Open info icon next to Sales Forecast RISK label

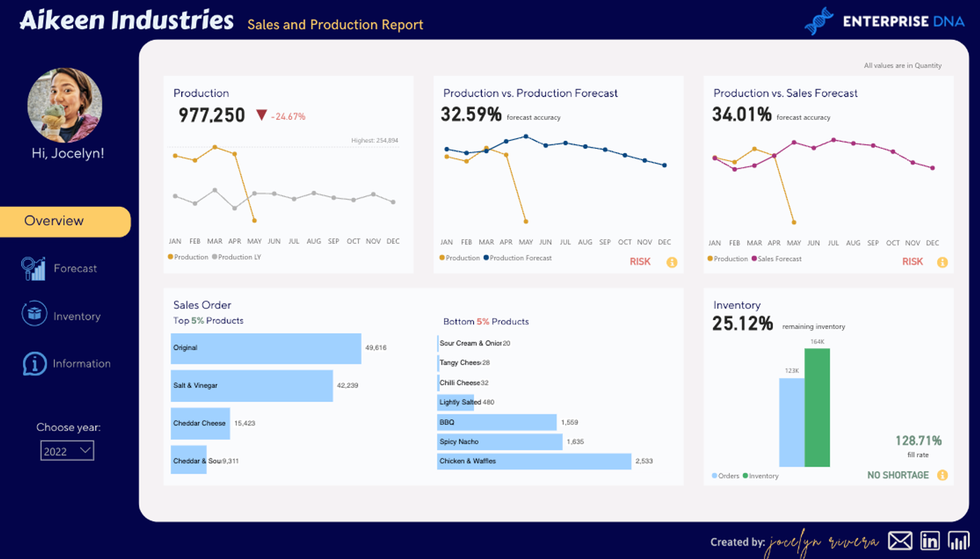(x=943, y=262)
